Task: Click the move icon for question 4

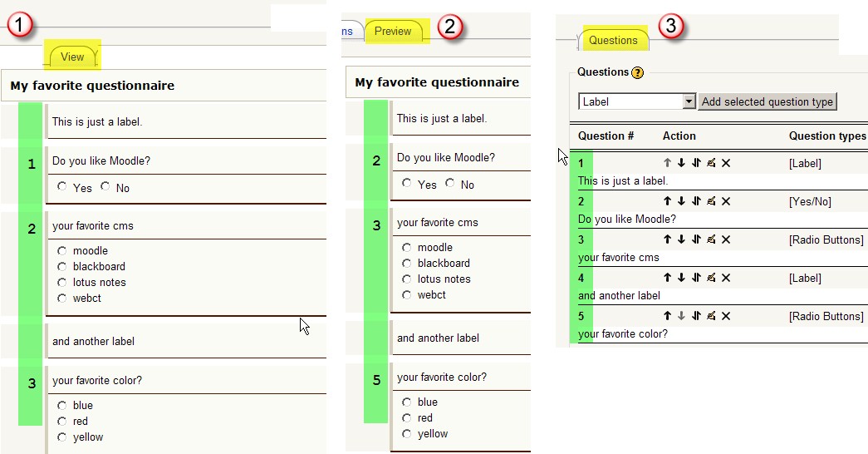Action: point(696,278)
